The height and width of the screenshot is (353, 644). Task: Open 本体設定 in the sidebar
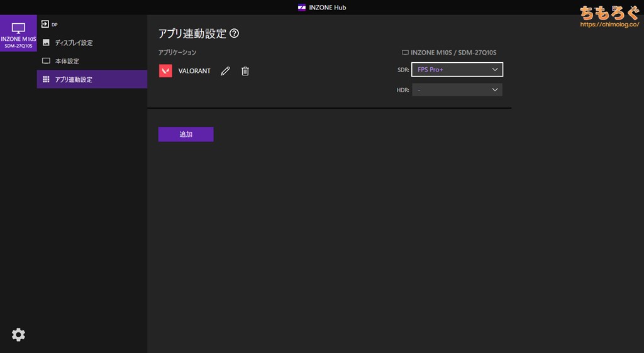tap(92, 61)
